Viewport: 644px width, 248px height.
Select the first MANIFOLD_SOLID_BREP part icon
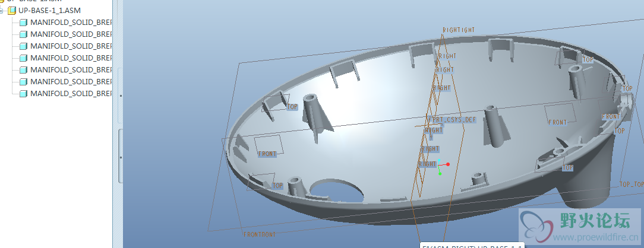click(x=23, y=22)
